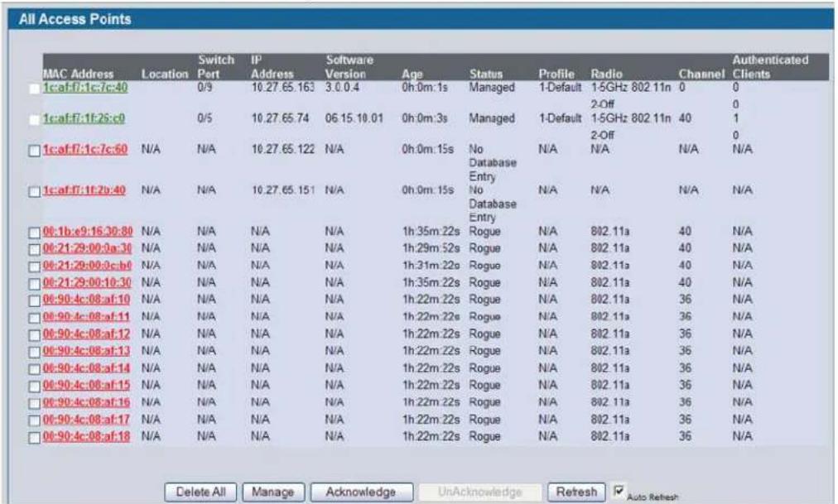Select rogue AP 00:1b:e9:16:30:80 checkbox
The width and height of the screenshot is (838, 504).
pos(34,233)
